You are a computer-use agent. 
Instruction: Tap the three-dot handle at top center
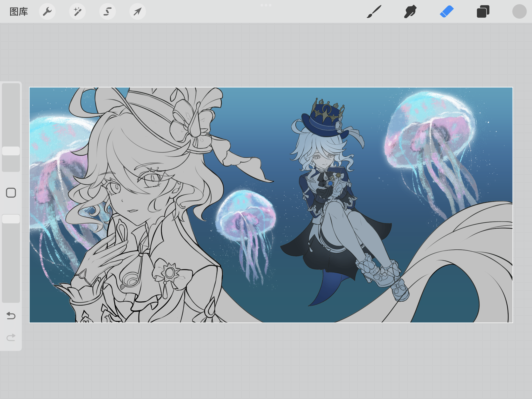(266, 5)
